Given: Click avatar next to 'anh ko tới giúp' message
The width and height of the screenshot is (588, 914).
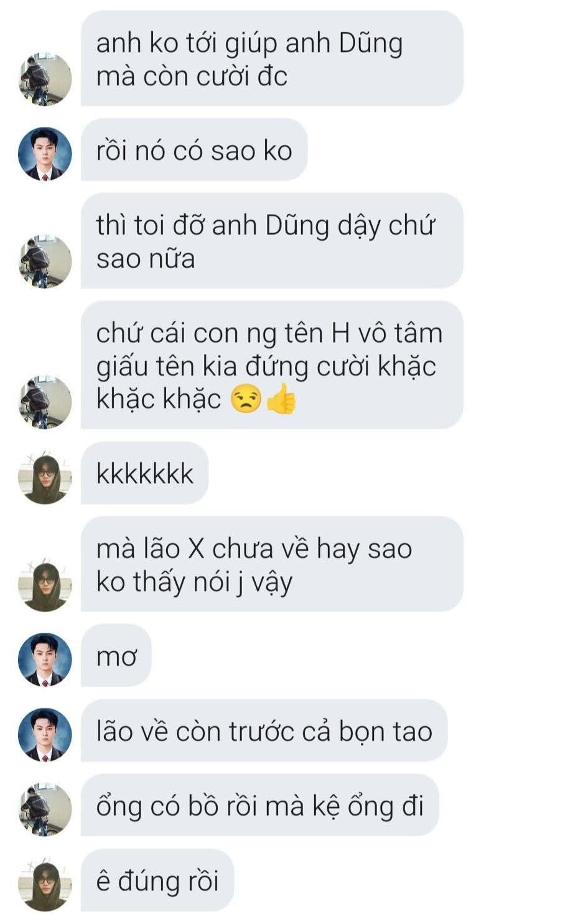Looking at the screenshot, I should [x=45, y=79].
